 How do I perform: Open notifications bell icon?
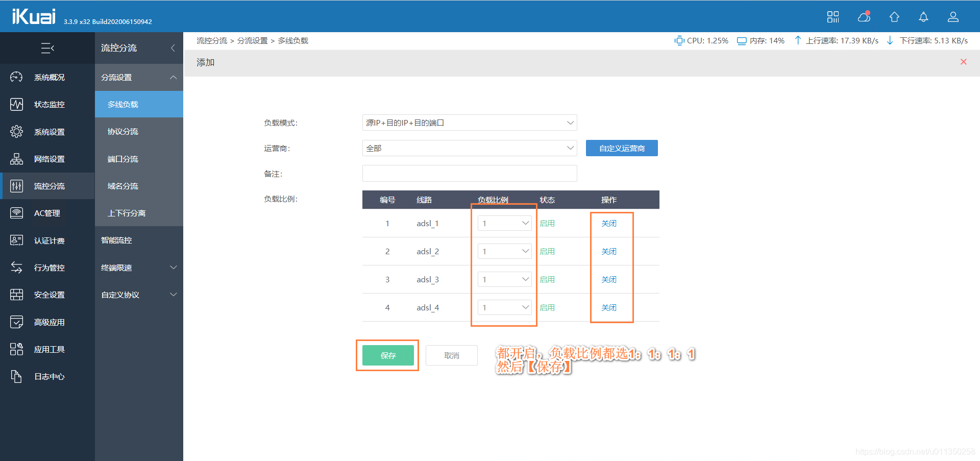point(923,17)
